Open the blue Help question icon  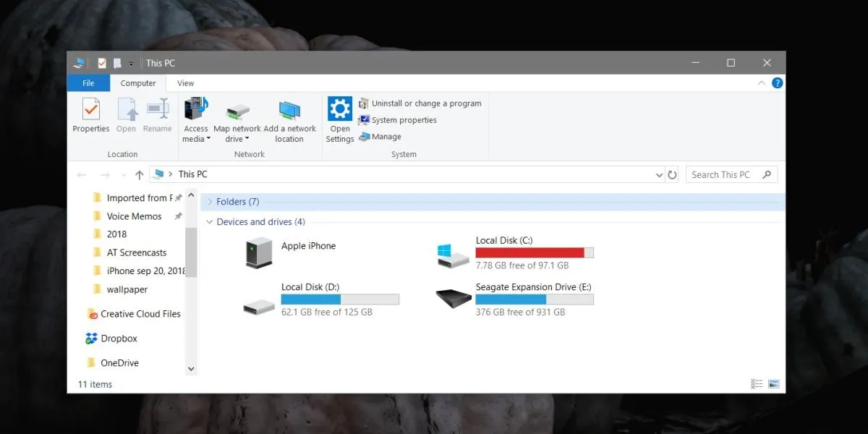(x=777, y=83)
